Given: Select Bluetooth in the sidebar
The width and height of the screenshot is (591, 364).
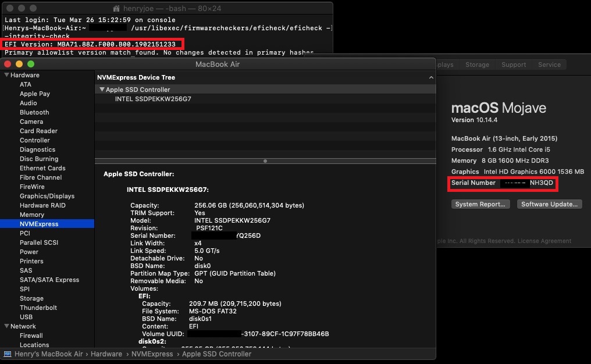Looking at the screenshot, I should 34,112.
